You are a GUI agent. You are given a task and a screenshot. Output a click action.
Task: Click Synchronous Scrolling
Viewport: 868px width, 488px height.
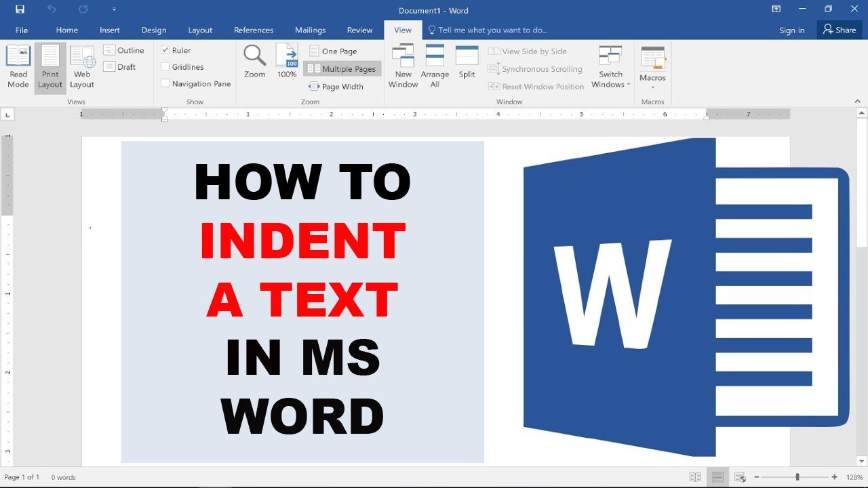pos(535,68)
